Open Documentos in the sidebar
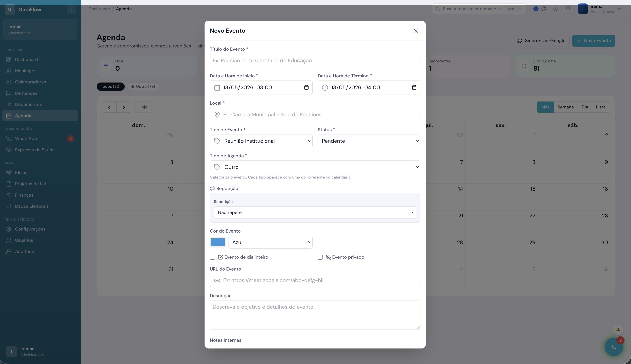Viewport: 631px width, 364px height. (40, 104)
